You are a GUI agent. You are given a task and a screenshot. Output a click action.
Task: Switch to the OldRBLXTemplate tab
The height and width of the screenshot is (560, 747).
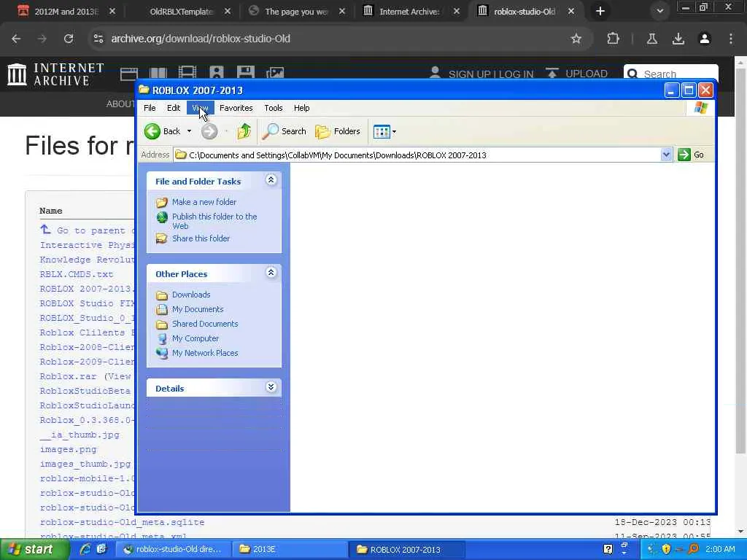click(x=181, y=12)
